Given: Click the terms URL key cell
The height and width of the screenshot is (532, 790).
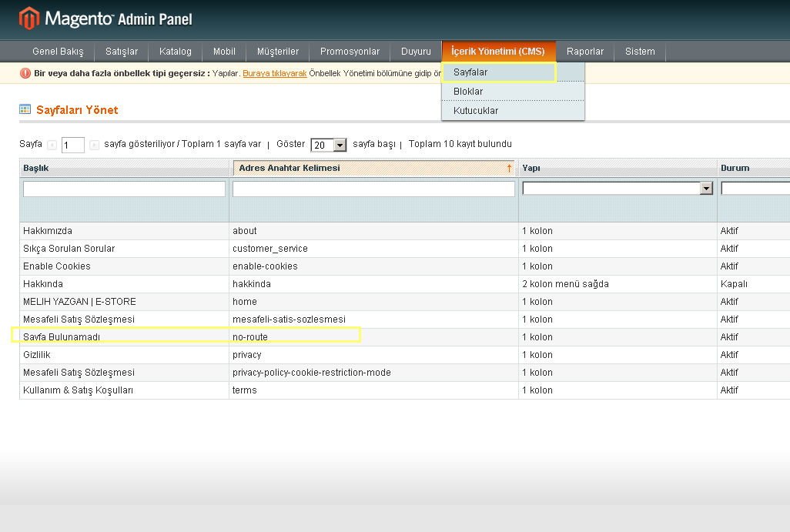Looking at the screenshot, I should tap(373, 390).
